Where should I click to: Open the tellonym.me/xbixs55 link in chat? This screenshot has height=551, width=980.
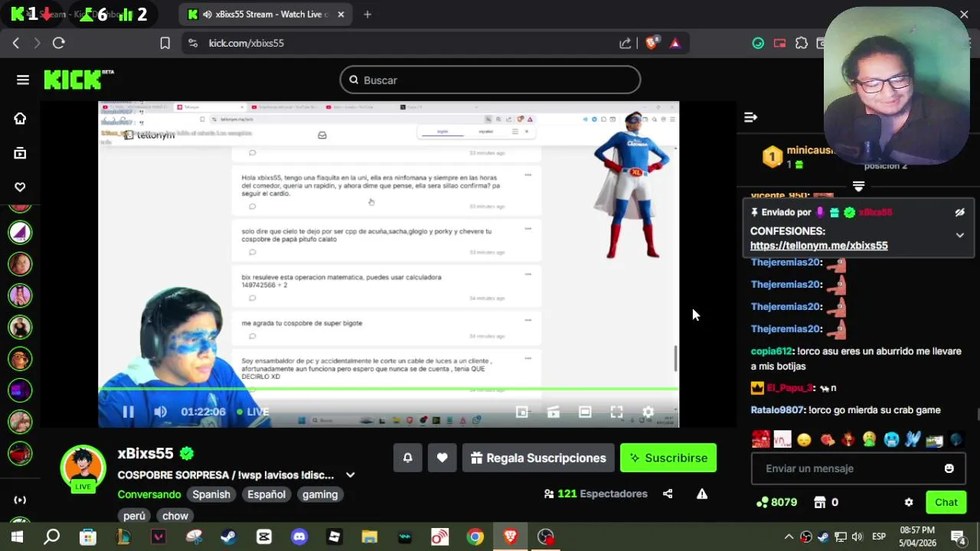coord(818,246)
